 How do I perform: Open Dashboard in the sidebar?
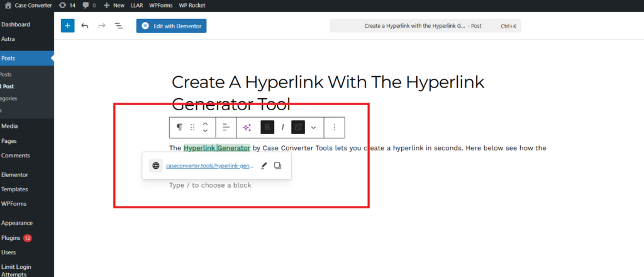[x=16, y=25]
